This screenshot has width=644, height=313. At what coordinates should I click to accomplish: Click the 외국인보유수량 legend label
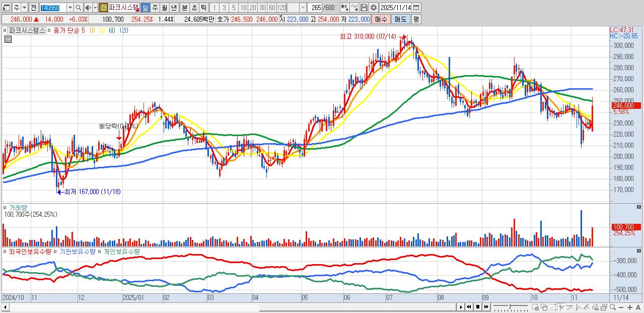click(x=30, y=251)
